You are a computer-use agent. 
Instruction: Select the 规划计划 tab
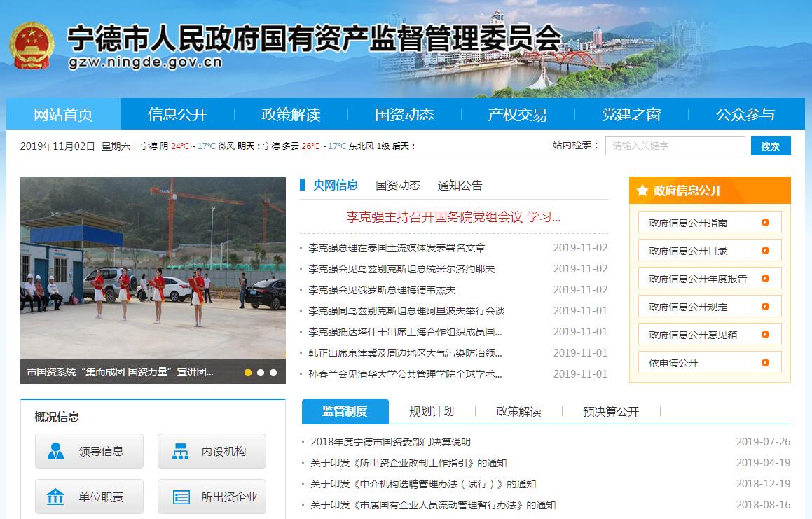tap(432, 411)
